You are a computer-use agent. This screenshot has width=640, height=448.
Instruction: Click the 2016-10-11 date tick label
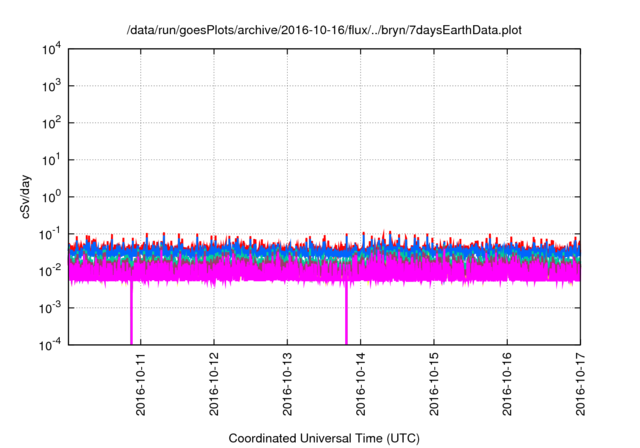[x=140, y=384]
